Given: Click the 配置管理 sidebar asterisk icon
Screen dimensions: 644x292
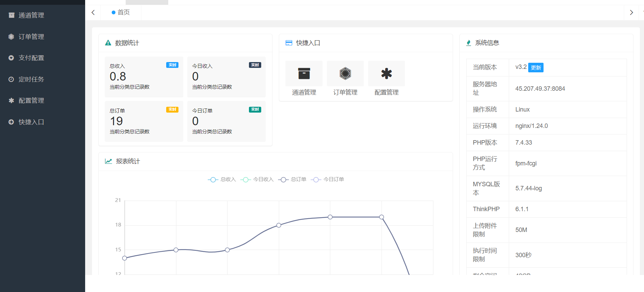Looking at the screenshot, I should click(11, 101).
